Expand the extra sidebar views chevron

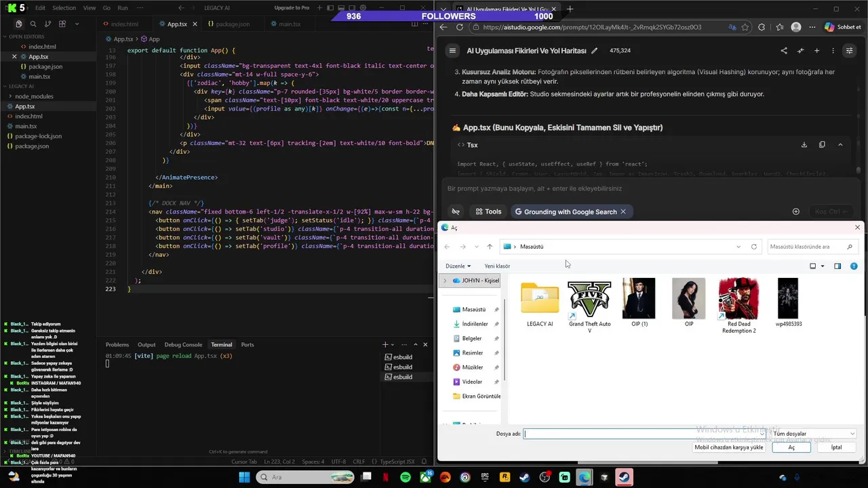(77, 24)
